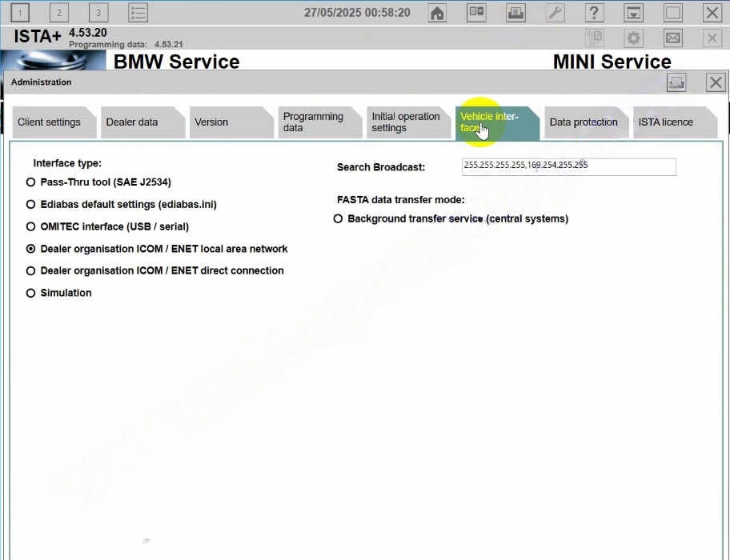Close the ISTA+ application window
This screenshot has height=560, width=730.
coord(712,13)
